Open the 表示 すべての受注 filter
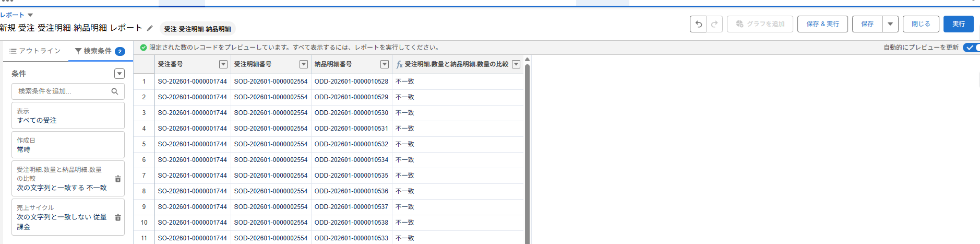 pyautogui.click(x=68, y=115)
